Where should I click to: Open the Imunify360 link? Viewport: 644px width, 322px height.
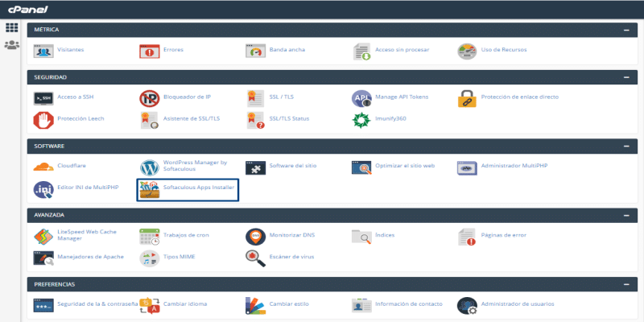click(390, 118)
